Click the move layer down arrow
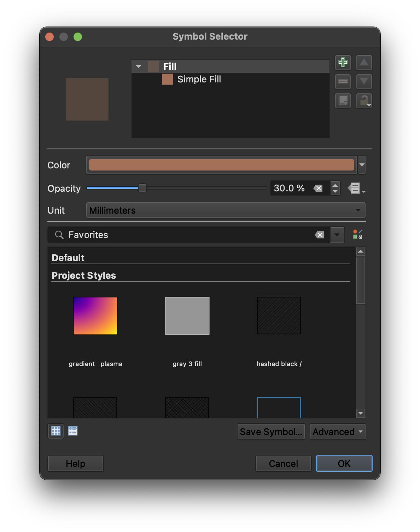This screenshot has height=532, width=420. click(364, 82)
